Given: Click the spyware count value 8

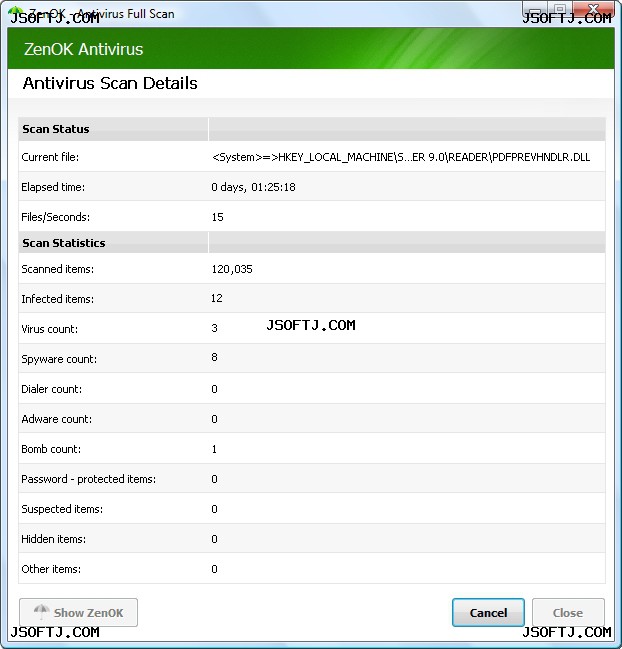Looking at the screenshot, I should coord(214,357).
